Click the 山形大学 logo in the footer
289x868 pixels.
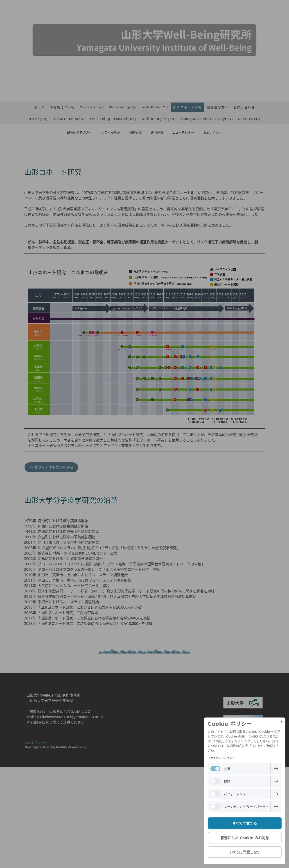click(x=243, y=703)
